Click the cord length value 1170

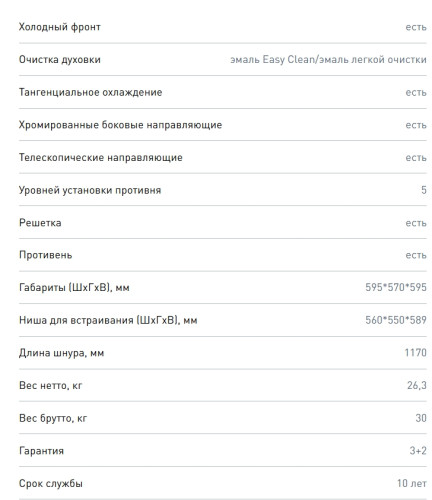point(415,353)
